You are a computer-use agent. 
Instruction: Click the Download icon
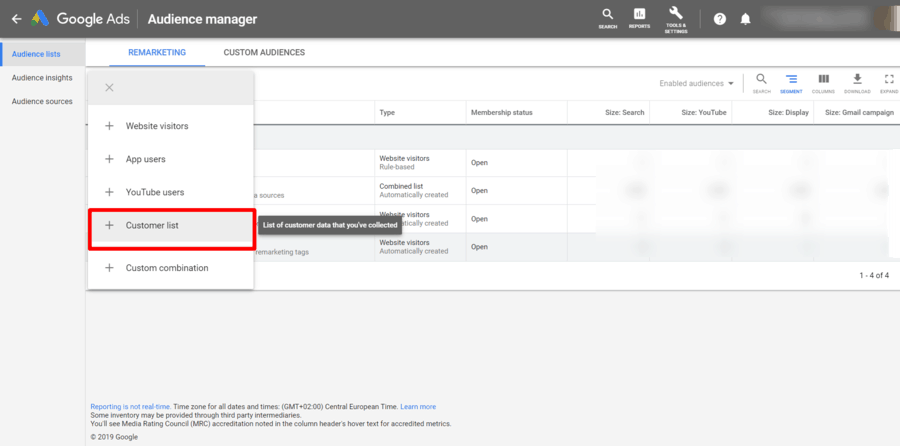click(857, 83)
